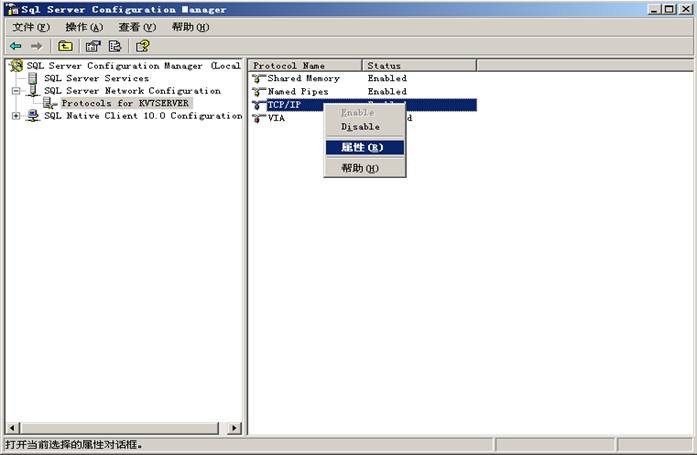Choose 属性(R) in the context menu
Image resolution: width=697 pixels, height=455 pixels.
[x=362, y=147]
